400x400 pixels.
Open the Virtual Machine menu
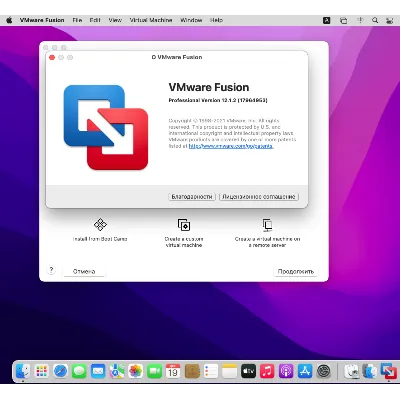pos(151,20)
